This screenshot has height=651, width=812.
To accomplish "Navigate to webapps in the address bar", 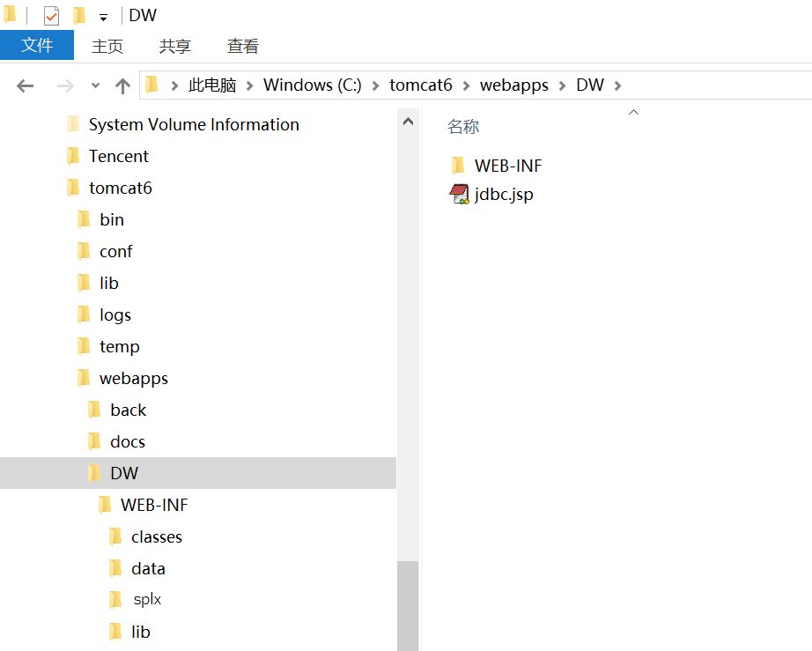I will pos(513,85).
